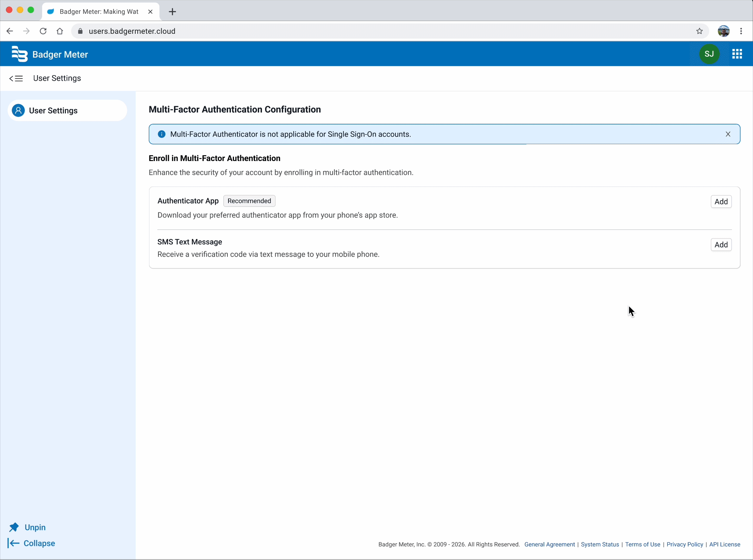This screenshot has width=753, height=560.
Task: Click Multi-Factor Authentication Configuration heading
Action: pyautogui.click(x=235, y=110)
